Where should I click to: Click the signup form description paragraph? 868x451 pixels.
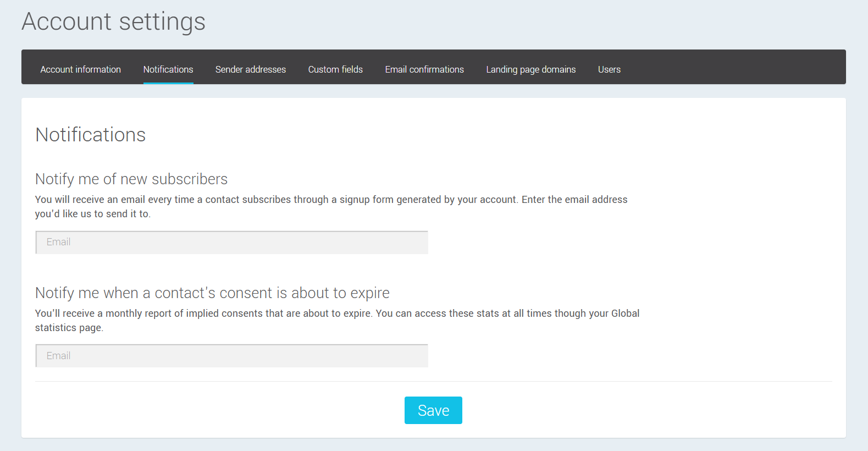coord(331,206)
